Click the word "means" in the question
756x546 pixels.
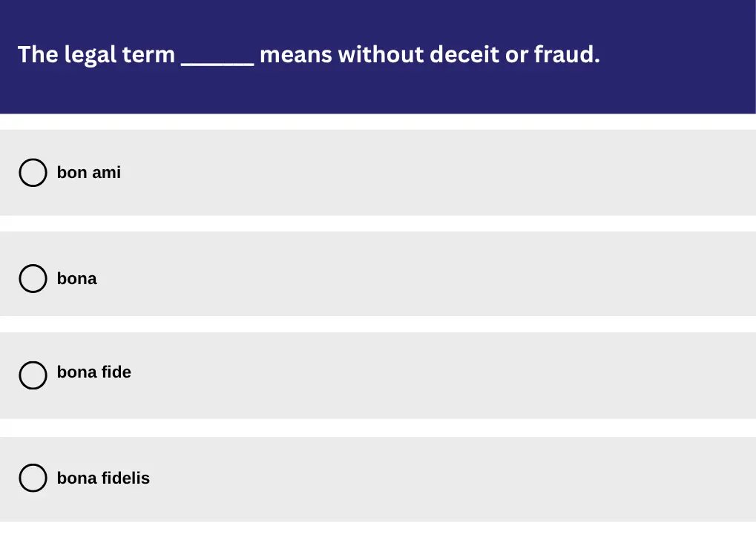[296, 55]
